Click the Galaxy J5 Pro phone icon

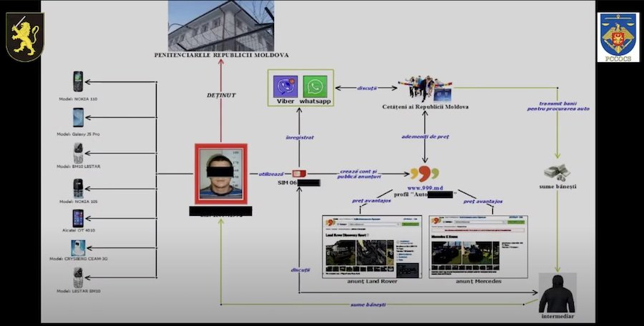[x=78, y=117]
